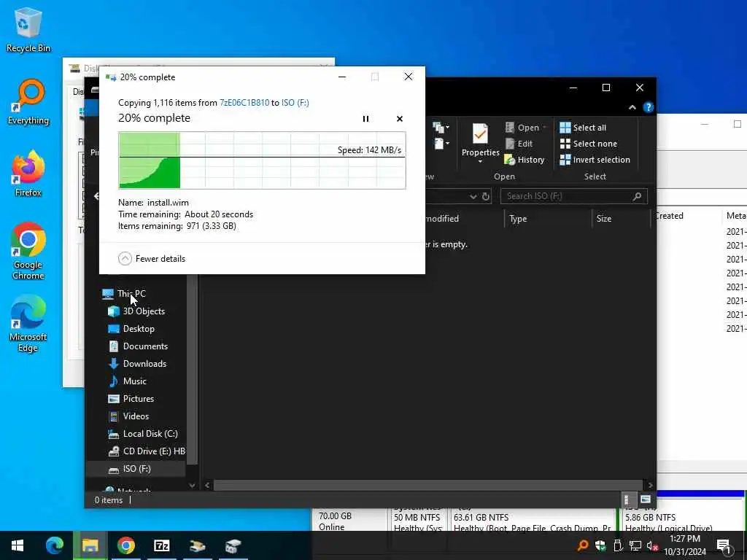
Task: Open the Recycle Bin desktop icon
Action: point(28,29)
